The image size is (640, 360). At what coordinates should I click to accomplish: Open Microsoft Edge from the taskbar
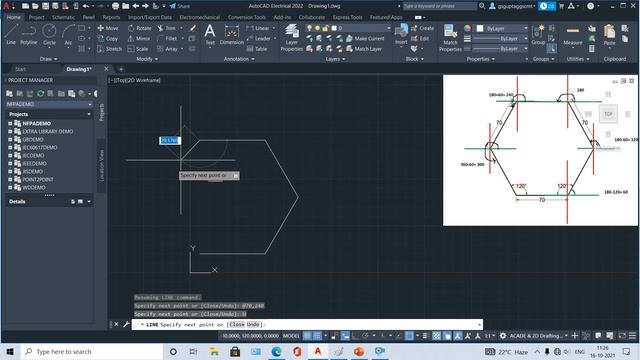(276, 351)
